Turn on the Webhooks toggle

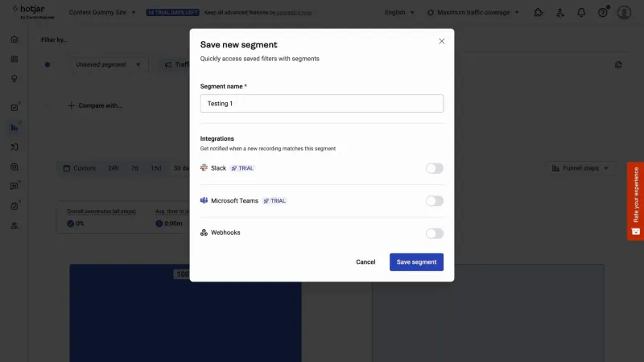[x=434, y=233]
